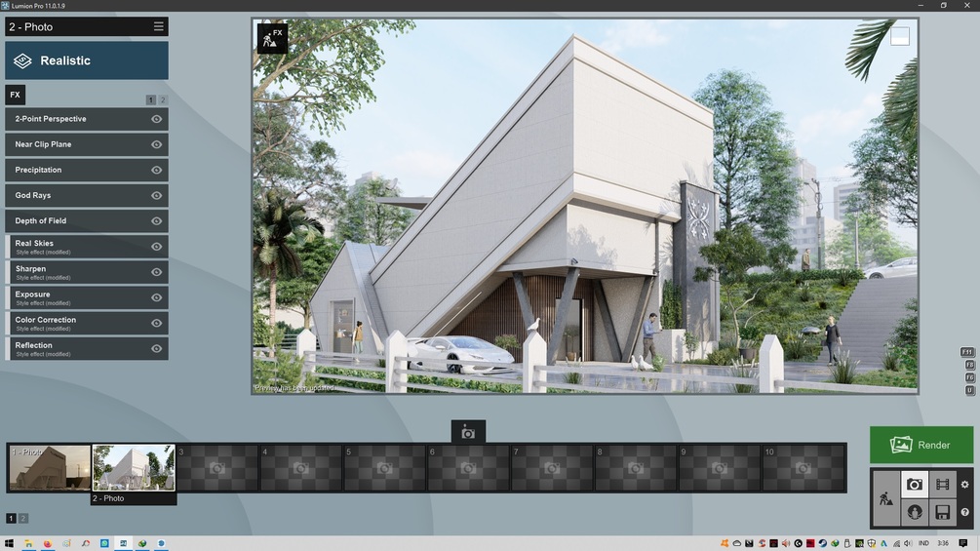Open the hamburger menu beside 2 - Photo
The image size is (980, 551).
coord(158,26)
